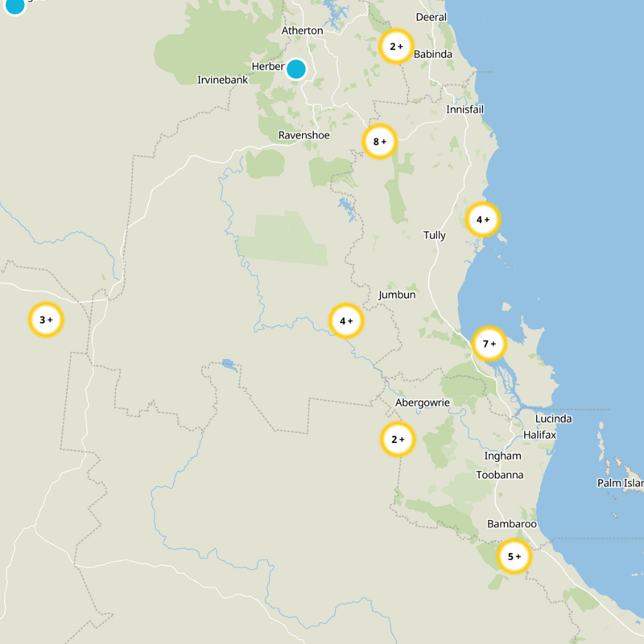Open the 2+ cluster marker near Babinda

(x=396, y=47)
